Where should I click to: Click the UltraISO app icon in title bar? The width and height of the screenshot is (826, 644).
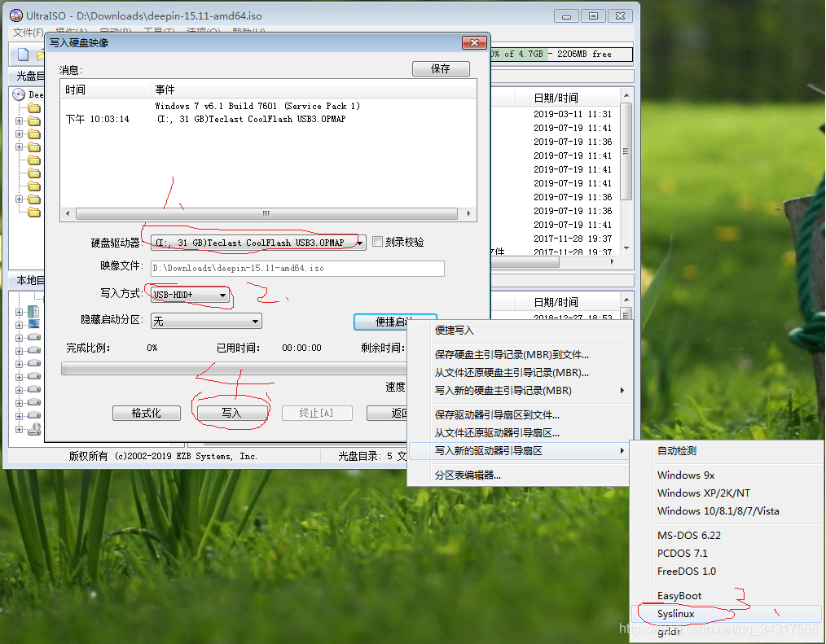click(16, 15)
